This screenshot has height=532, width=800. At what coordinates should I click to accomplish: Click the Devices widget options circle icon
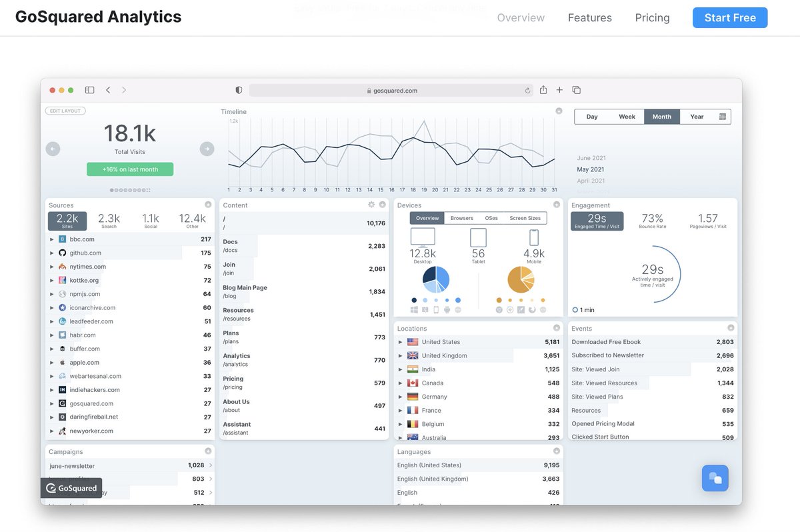click(x=557, y=205)
